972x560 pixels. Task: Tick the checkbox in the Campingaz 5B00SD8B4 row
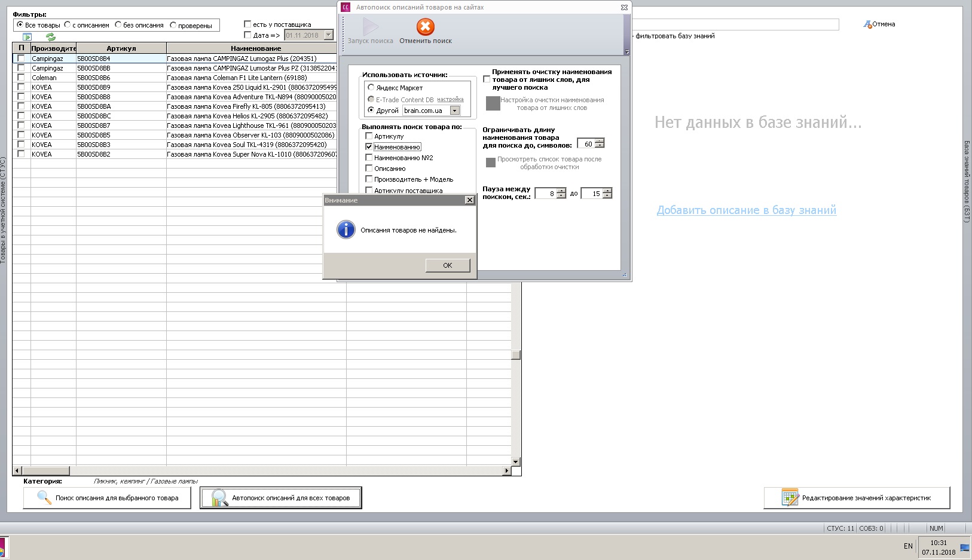tap(21, 58)
